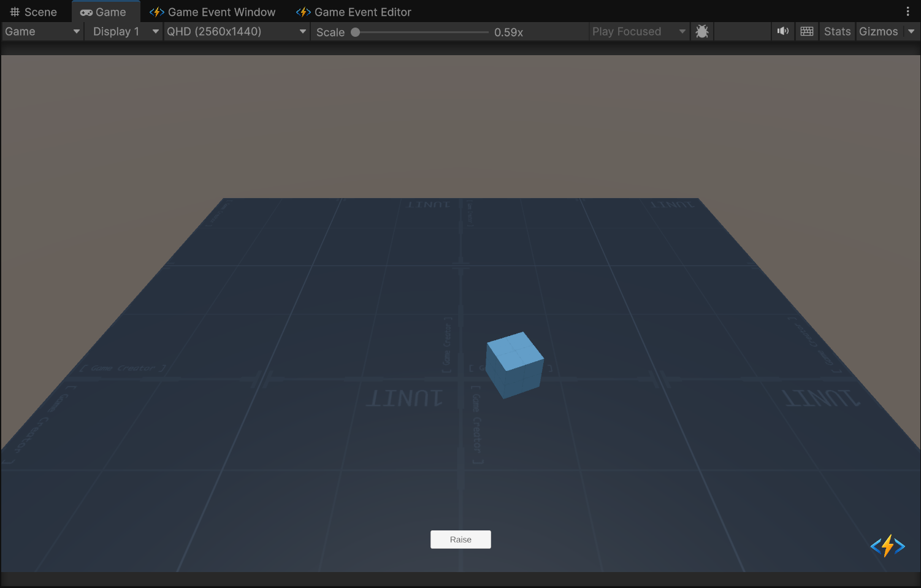Open the window options three-dot menu
The height and width of the screenshot is (588, 921).
click(x=908, y=12)
